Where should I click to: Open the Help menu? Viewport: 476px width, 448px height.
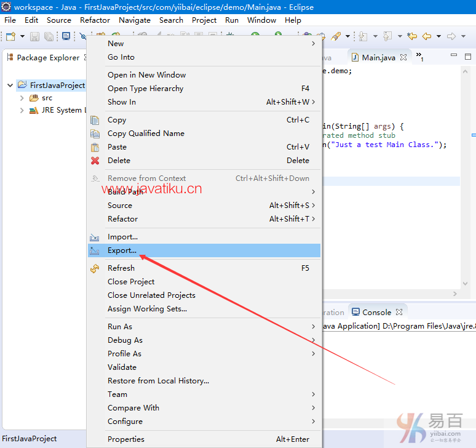[293, 20]
